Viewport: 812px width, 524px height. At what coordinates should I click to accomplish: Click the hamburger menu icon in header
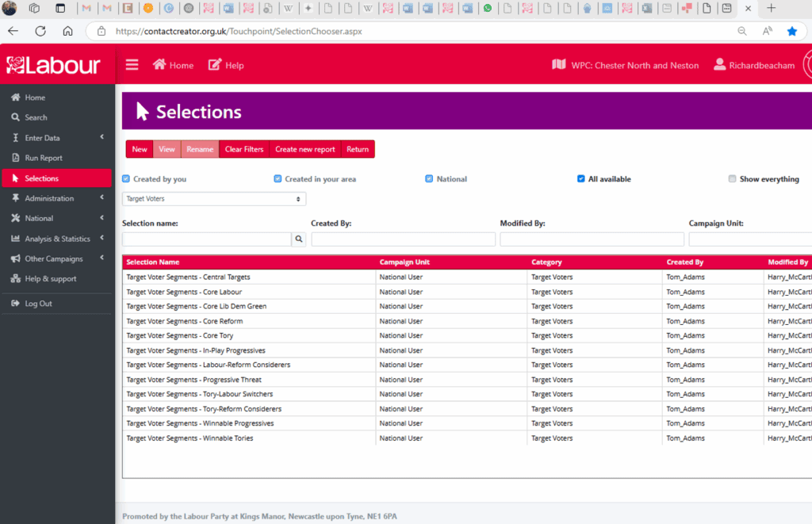(x=132, y=65)
